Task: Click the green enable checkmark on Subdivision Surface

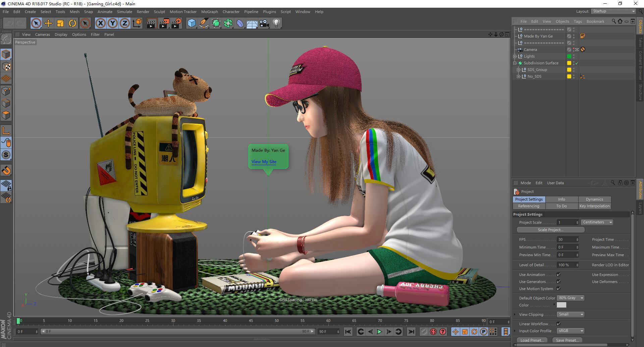Action: pyautogui.click(x=577, y=63)
